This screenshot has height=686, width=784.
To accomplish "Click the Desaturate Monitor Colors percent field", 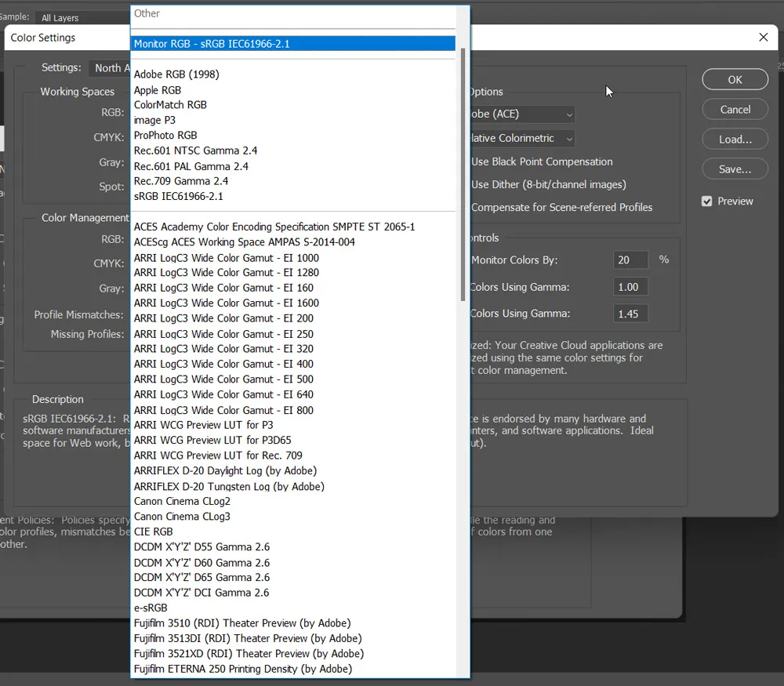I will coord(630,260).
